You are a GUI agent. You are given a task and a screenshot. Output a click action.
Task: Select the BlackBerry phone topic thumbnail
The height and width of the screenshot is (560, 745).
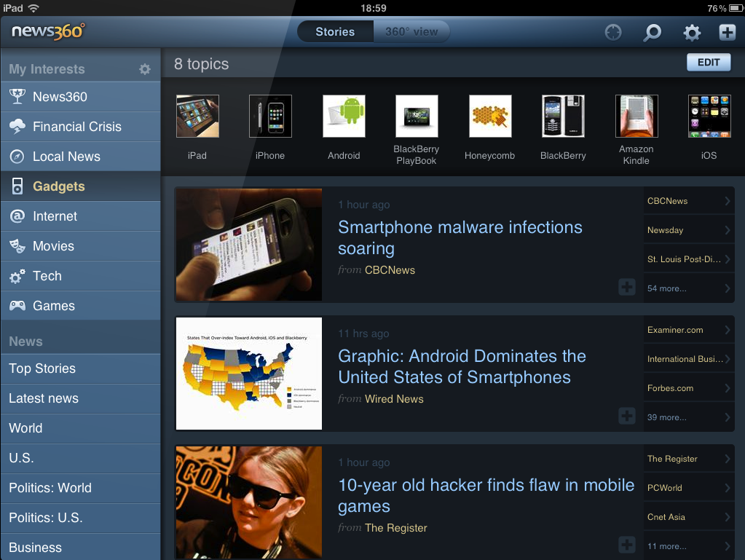(x=563, y=116)
